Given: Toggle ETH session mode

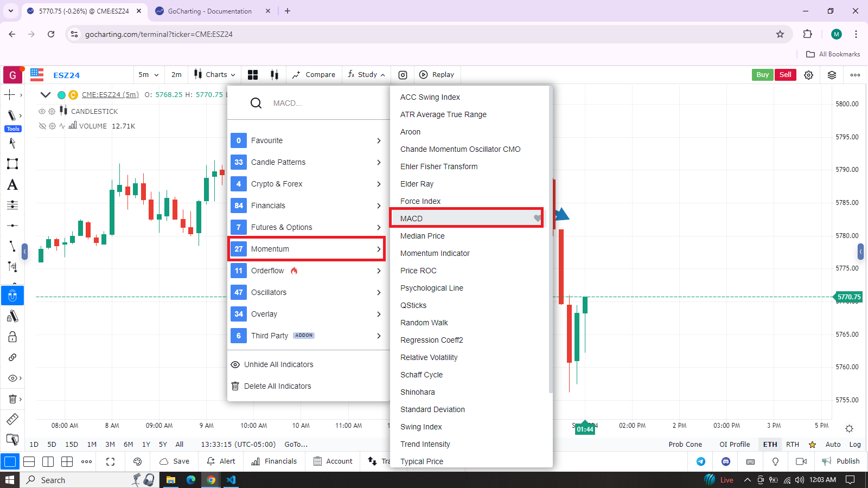Looking at the screenshot, I should [x=770, y=444].
